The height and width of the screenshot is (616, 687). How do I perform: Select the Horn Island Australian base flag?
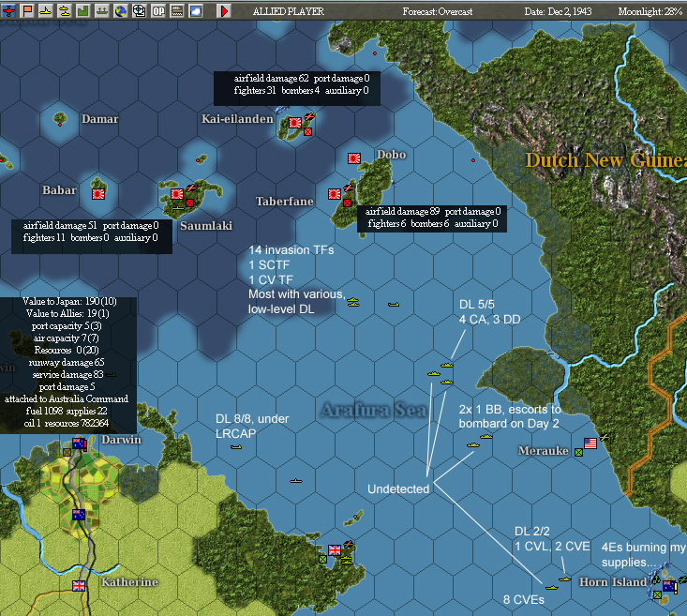[669, 586]
